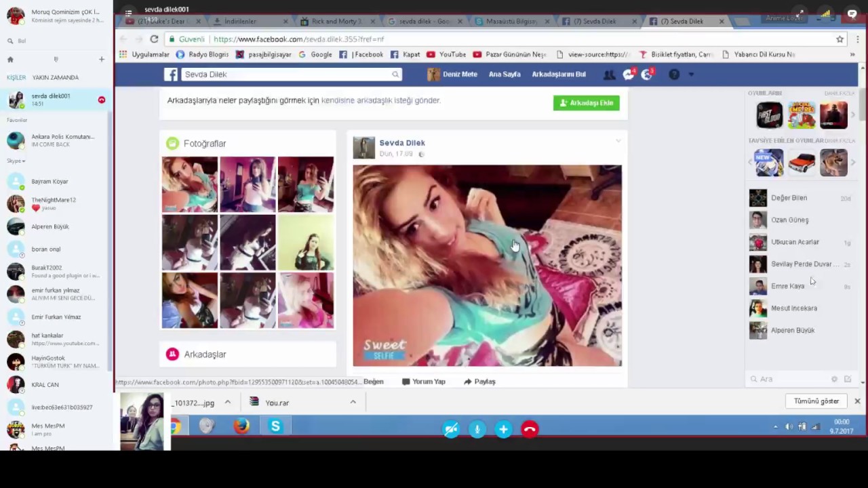Open the Skype hamburger menu icon
The width and height of the screenshot is (868, 488).
[x=128, y=13]
